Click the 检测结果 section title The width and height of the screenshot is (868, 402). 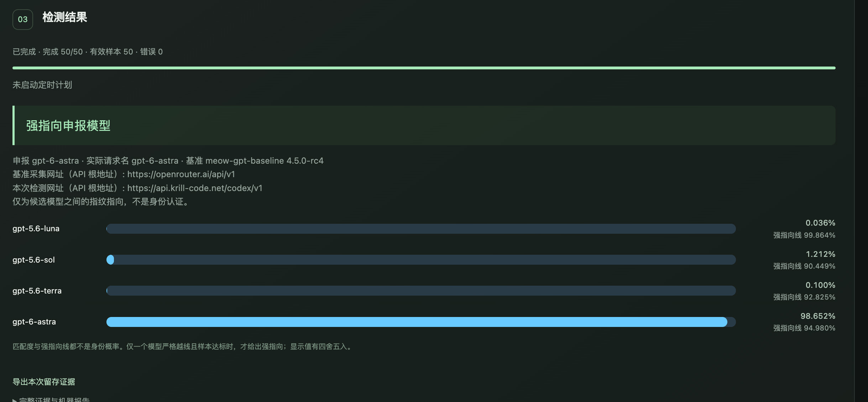[65, 17]
